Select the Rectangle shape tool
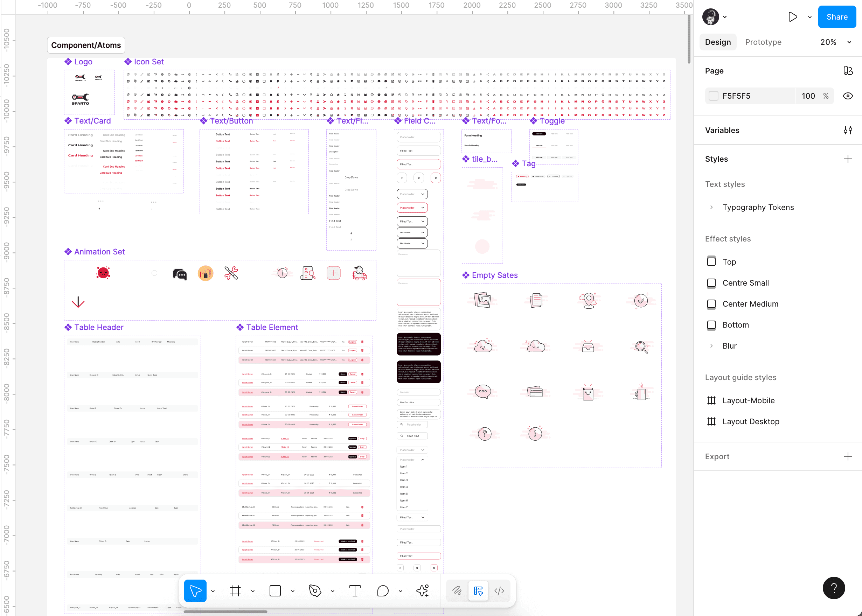 pos(275,590)
